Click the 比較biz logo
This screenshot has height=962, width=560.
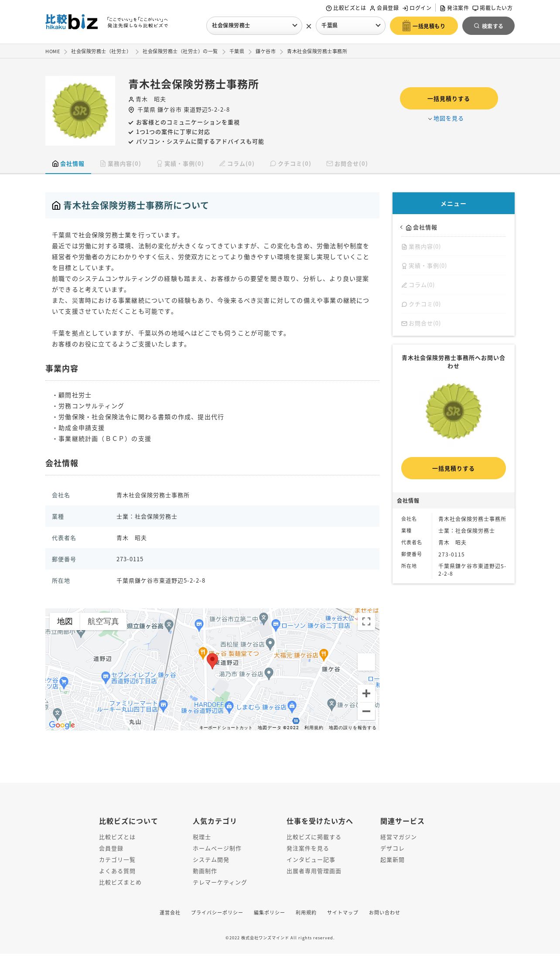(72, 22)
